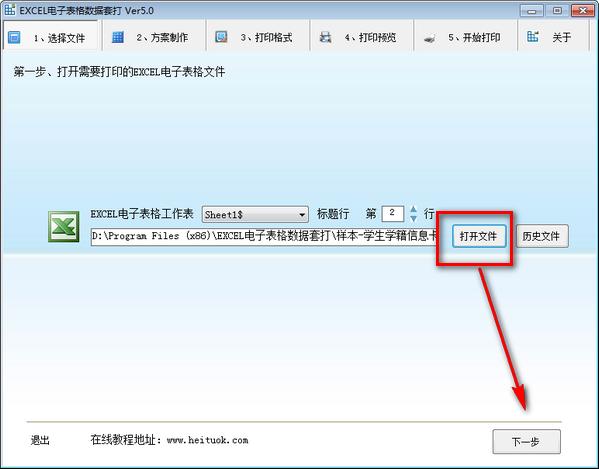Screen dimensions: 599x469
Task: Increase title row number with up arrow
Action: click(413, 209)
